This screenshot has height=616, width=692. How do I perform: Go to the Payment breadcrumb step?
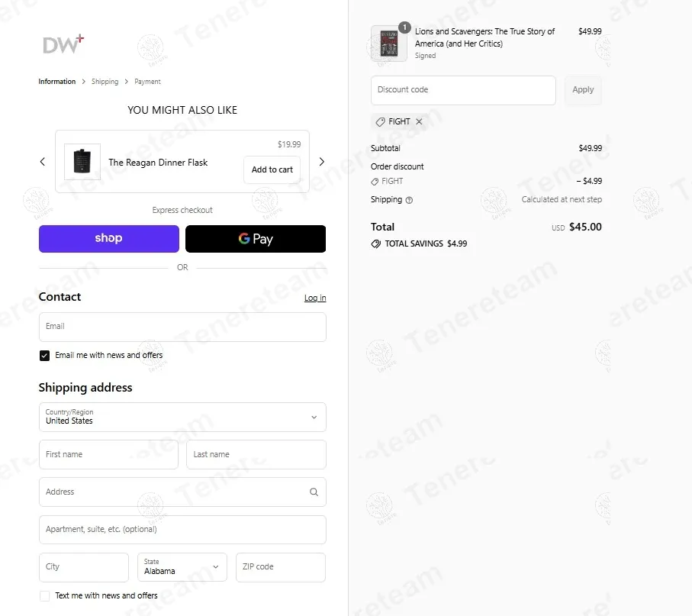[147, 82]
